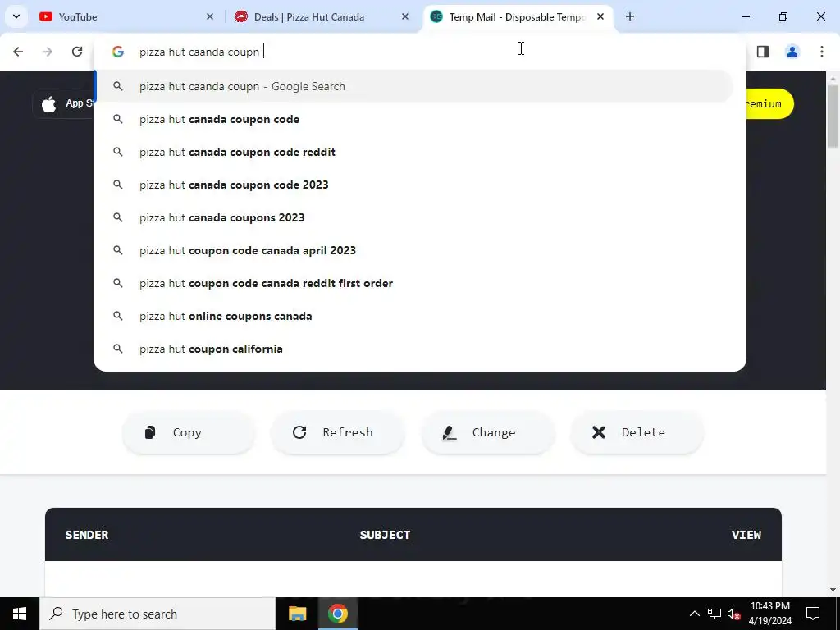The width and height of the screenshot is (840, 630).
Task: Click the Refresh inbox button
Action: pyautogui.click(x=338, y=432)
